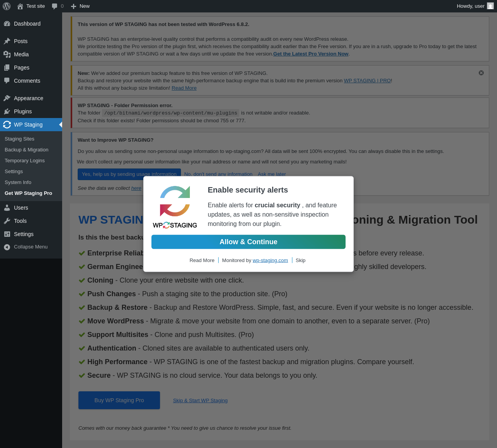Open the WP STAGING | PRO link
This screenshot has width=497, height=448.
point(367,81)
